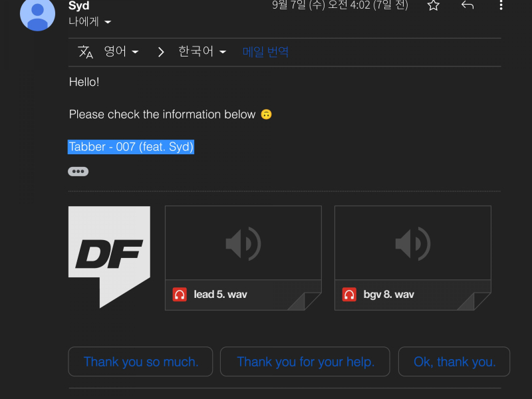Open the DF logo image attachment
532x399 pixels.
pyautogui.click(x=109, y=257)
